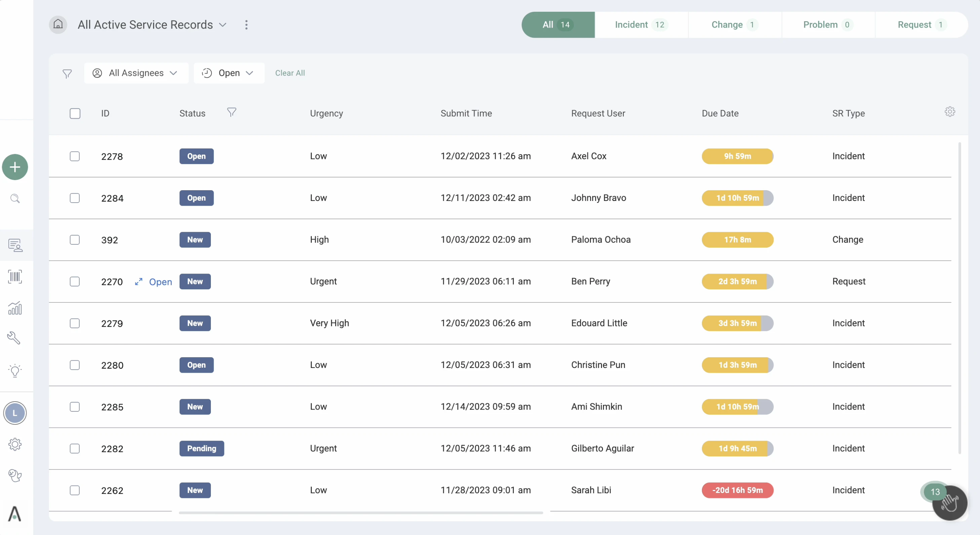Switch to the Incident tab
This screenshot has width=980, height=535.
(x=640, y=25)
